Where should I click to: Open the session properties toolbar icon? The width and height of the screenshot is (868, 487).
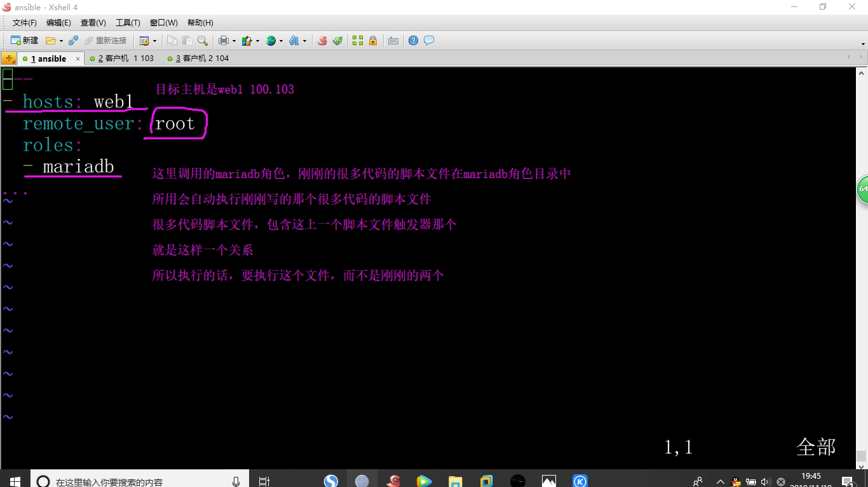click(144, 41)
